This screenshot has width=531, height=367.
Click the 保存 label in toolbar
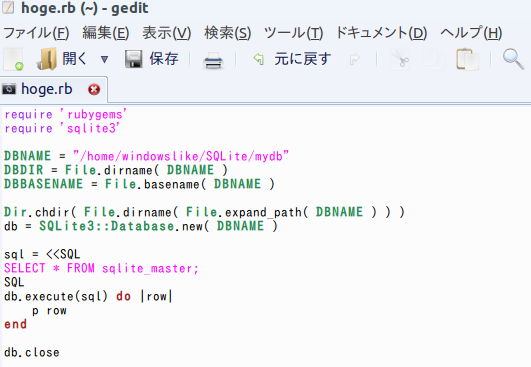[164, 59]
